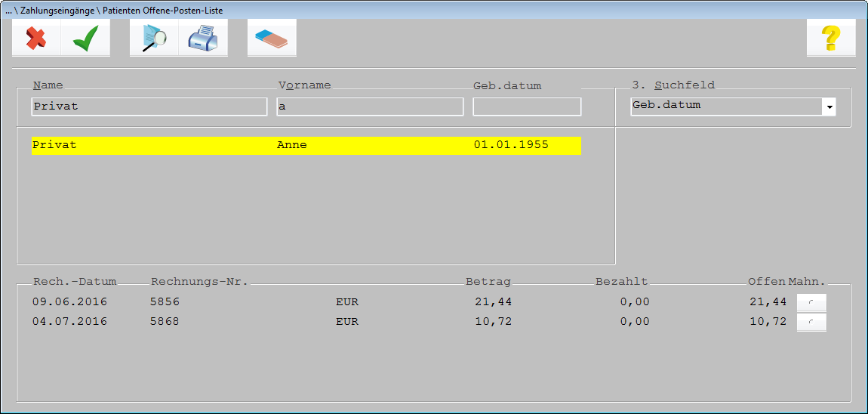Clear fields with the eraser icon
The height and width of the screenshot is (414, 868).
pos(272,39)
